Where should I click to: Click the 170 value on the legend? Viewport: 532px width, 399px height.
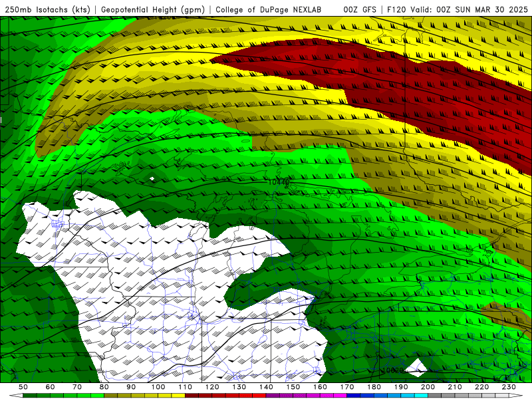click(x=346, y=387)
